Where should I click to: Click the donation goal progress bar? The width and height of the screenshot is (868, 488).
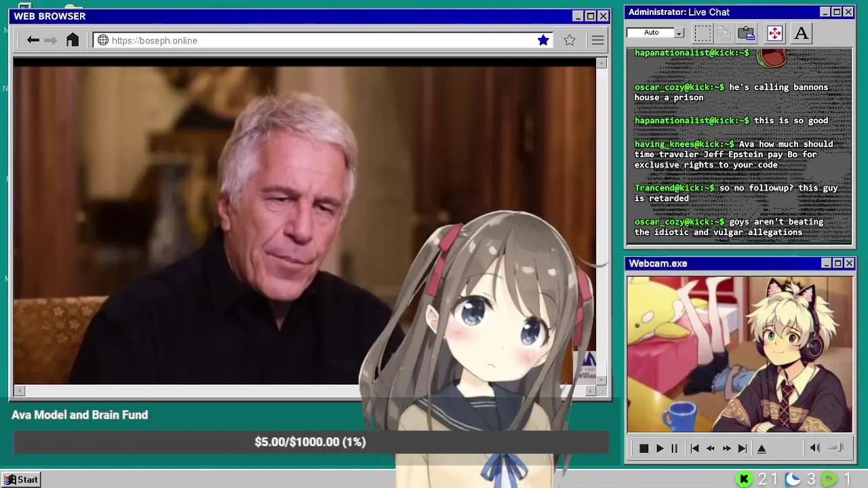[311, 442]
